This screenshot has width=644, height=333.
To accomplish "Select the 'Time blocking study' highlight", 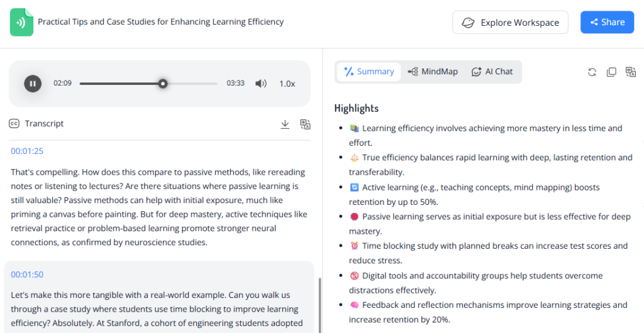I will (489, 253).
